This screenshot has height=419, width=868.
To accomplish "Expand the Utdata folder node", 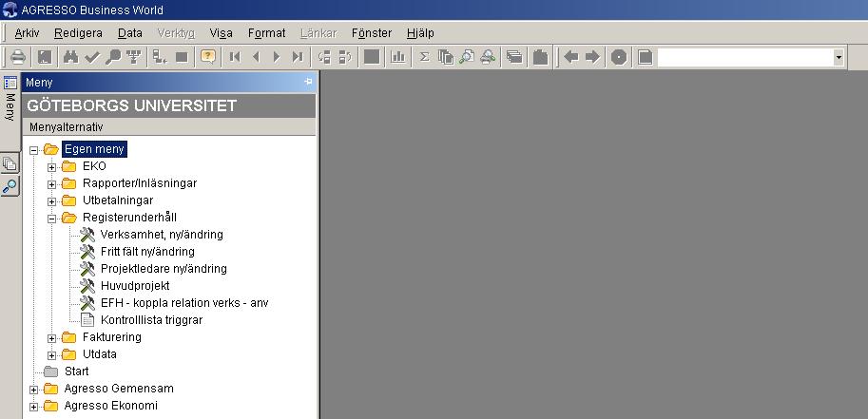I will (51, 355).
